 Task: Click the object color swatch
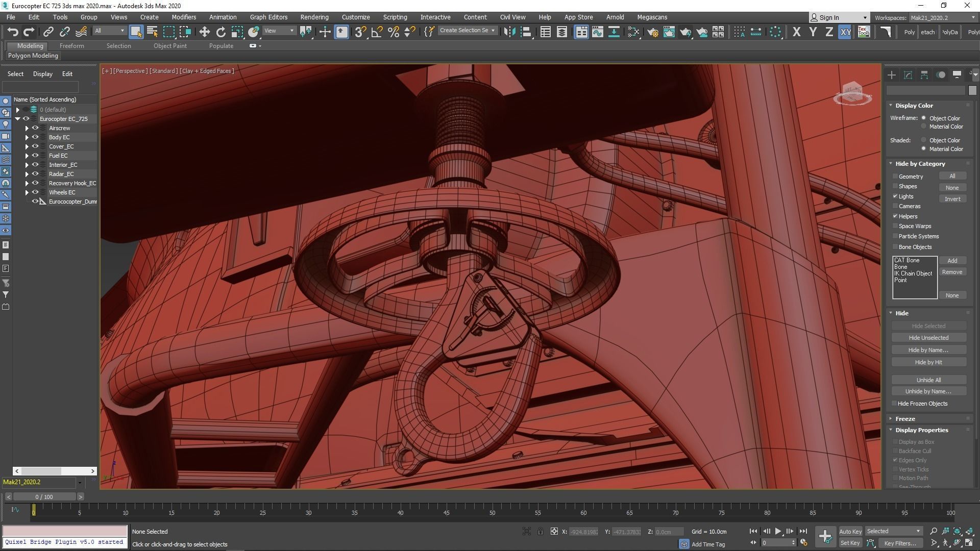pyautogui.click(x=972, y=90)
